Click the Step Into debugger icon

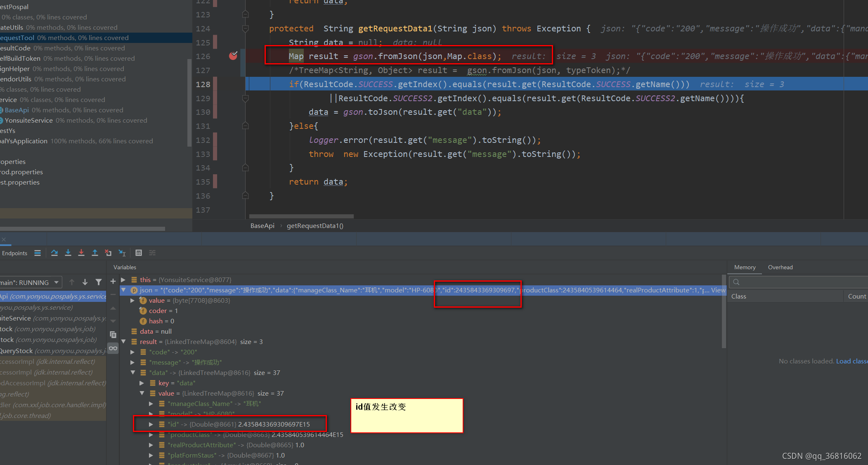(x=68, y=253)
